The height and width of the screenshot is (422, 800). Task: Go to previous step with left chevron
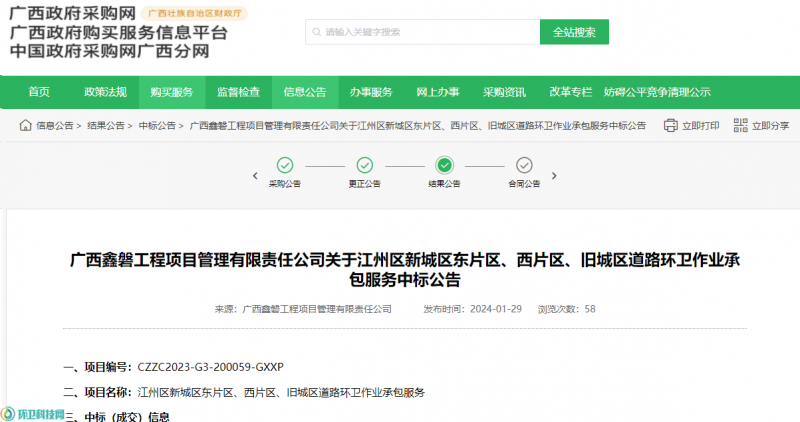(x=255, y=176)
